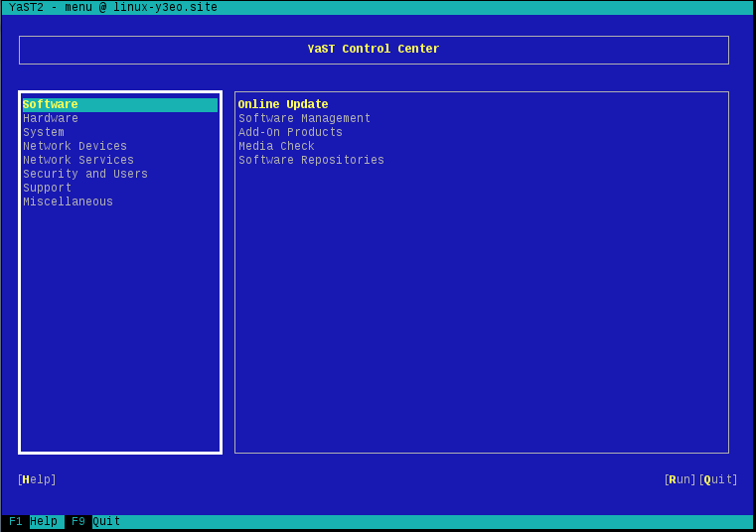The image size is (756, 532).
Task: Select Add-On Products module
Action: [290, 133]
